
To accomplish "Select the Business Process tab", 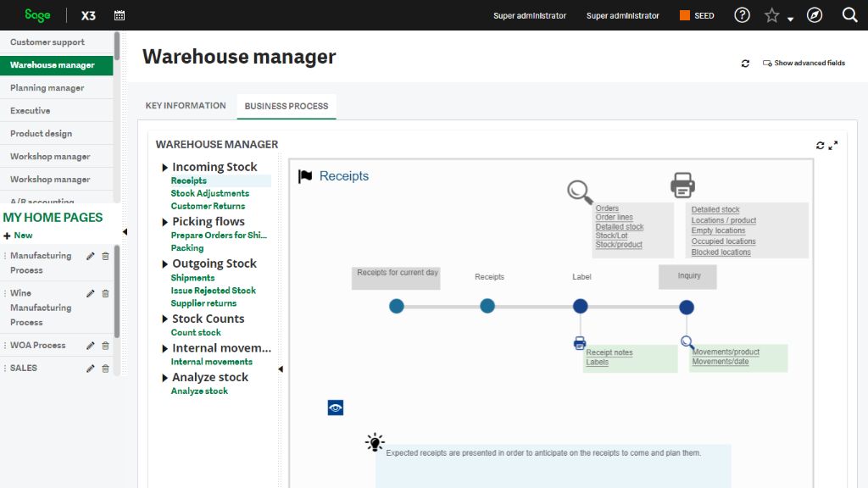I will [x=287, y=106].
